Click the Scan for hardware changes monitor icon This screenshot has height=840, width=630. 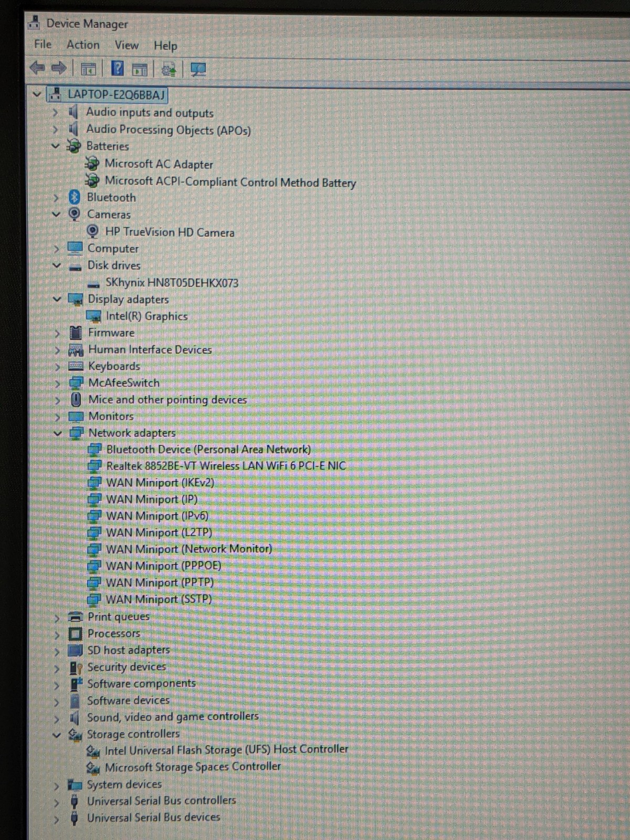pos(198,69)
